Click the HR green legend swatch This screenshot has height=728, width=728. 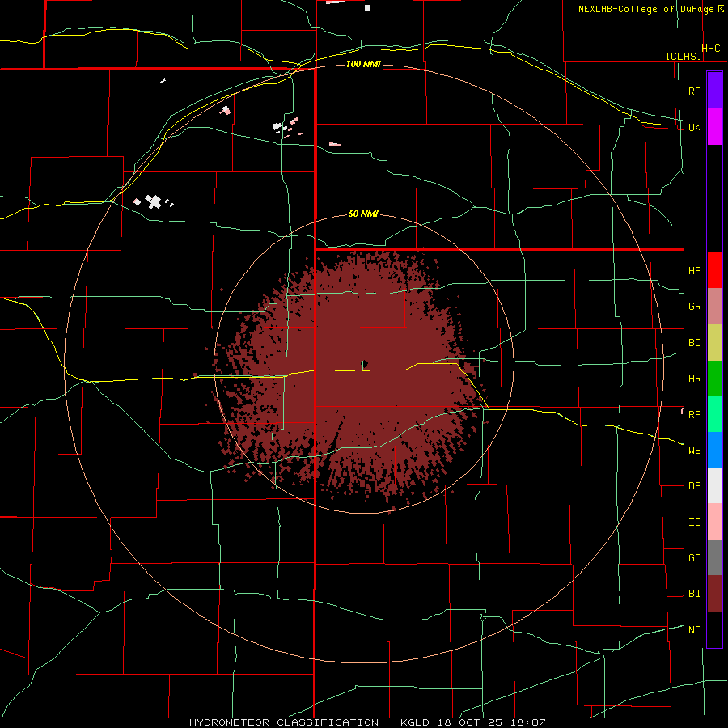pos(714,378)
